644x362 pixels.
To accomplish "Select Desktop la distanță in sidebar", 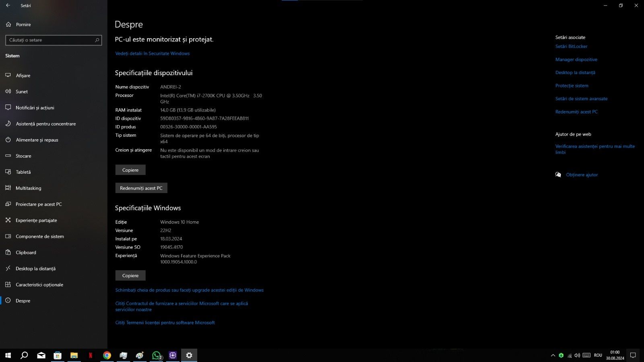I will pyautogui.click(x=54, y=269).
